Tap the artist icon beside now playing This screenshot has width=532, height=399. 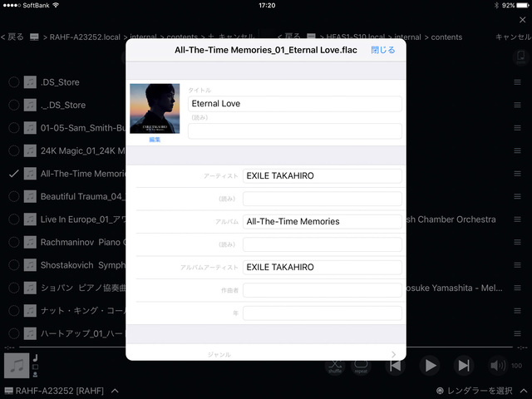35,374
